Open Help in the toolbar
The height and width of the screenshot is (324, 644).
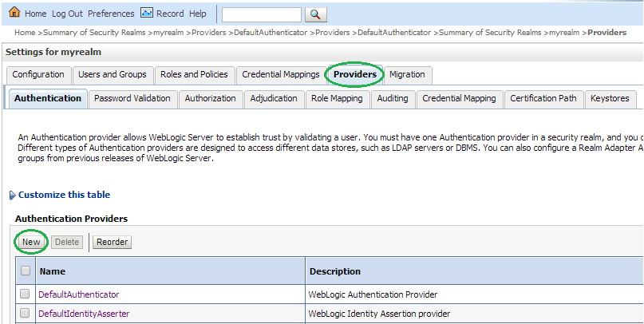click(x=198, y=14)
